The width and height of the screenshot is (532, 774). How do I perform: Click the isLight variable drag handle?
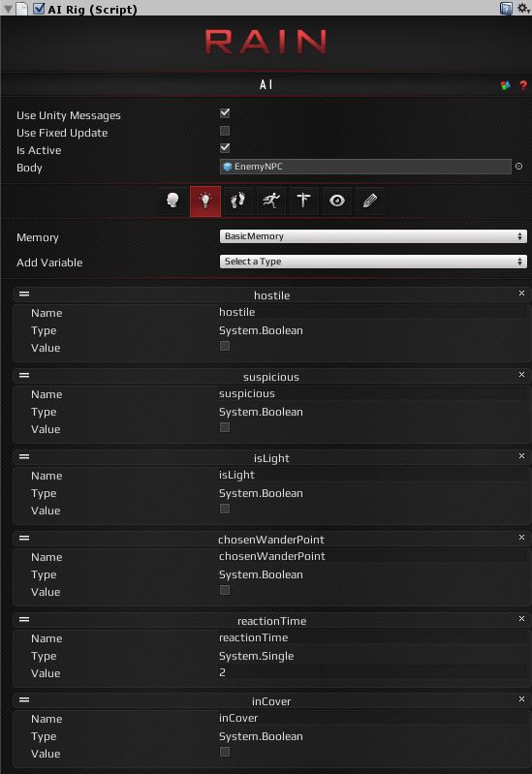click(24, 456)
